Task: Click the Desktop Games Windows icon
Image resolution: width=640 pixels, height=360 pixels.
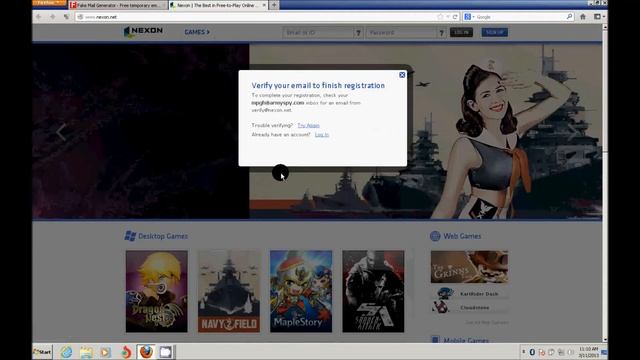Action: (x=130, y=236)
